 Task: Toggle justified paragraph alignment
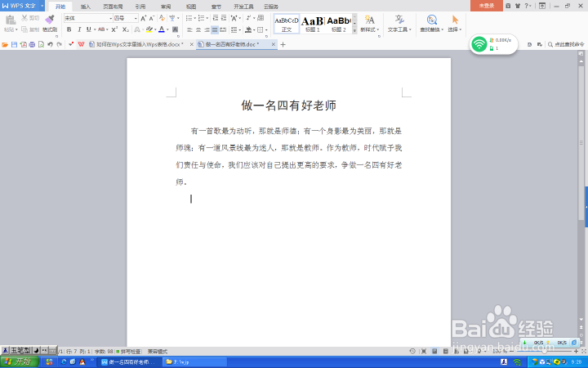pos(215,29)
